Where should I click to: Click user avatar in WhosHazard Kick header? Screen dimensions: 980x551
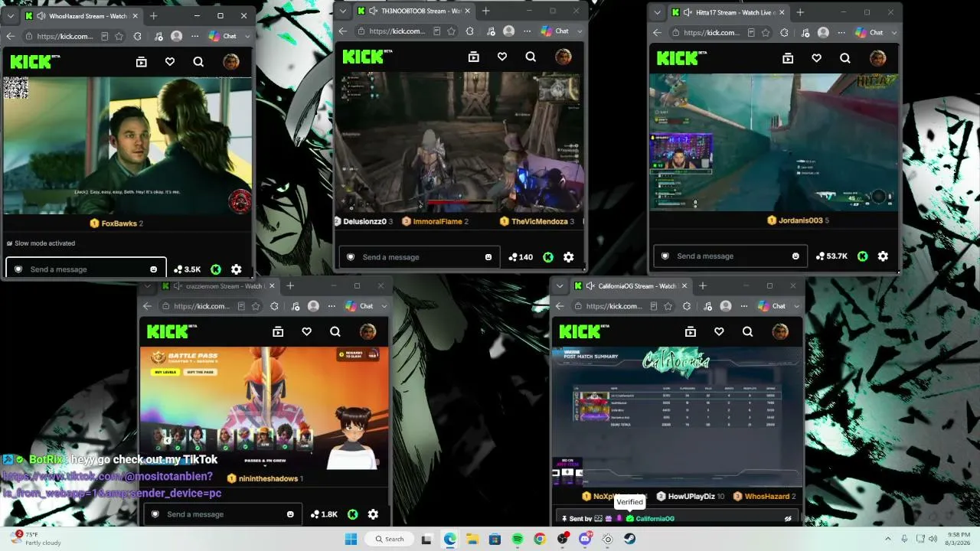(230, 62)
